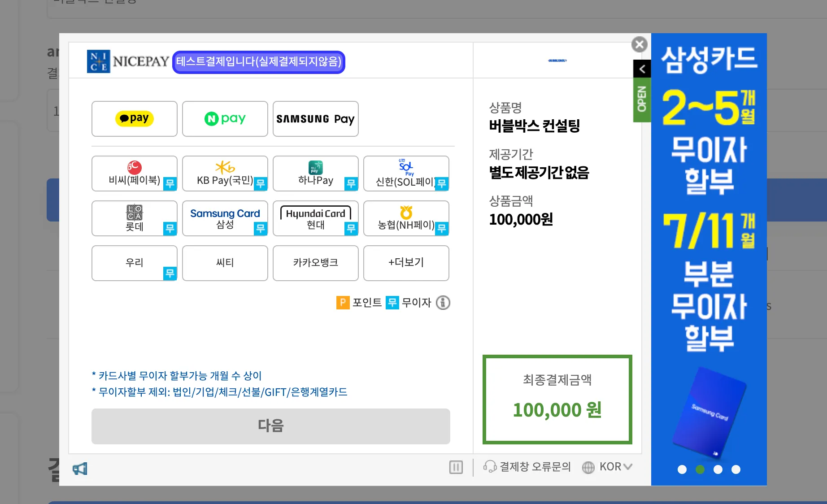Screen dimensions: 827x504
Task: Open the info icon next to 무이자
Action: click(x=443, y=303)
